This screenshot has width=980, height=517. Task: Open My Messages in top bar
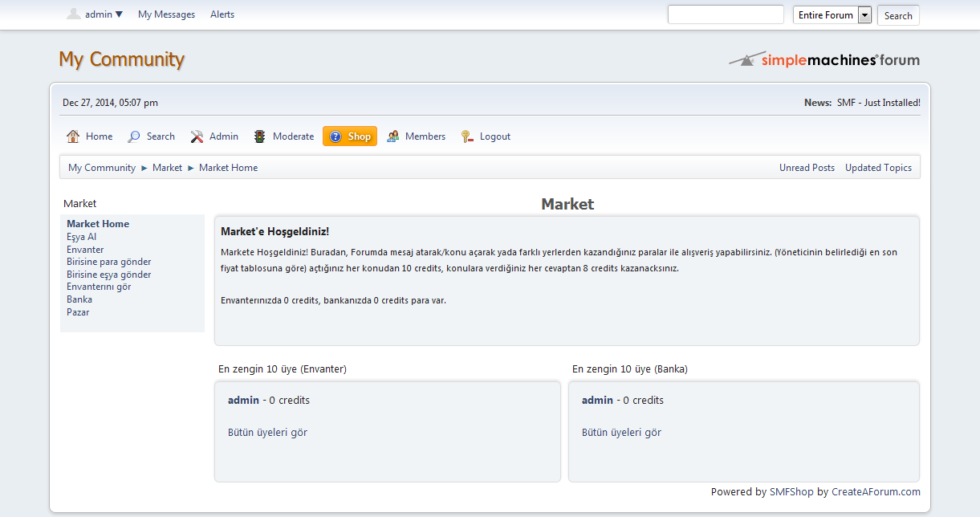click(166, 14)
